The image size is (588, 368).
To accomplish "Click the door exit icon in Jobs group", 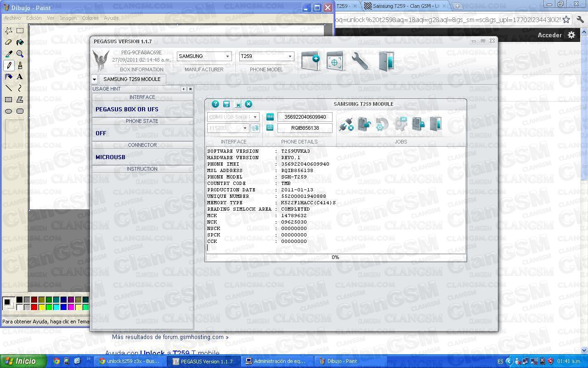I will [435, 124].
